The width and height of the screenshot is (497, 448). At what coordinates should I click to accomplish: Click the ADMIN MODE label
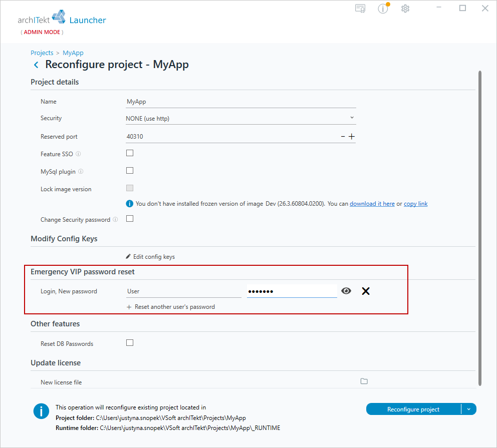[x=42, y=32]
